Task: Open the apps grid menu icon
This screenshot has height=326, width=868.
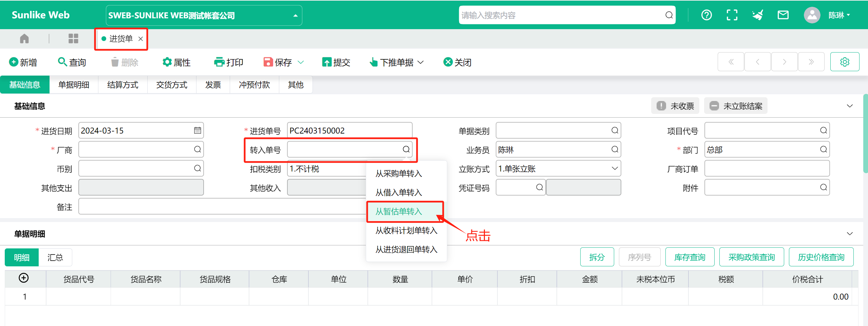Action: click(x=73, y=39)
